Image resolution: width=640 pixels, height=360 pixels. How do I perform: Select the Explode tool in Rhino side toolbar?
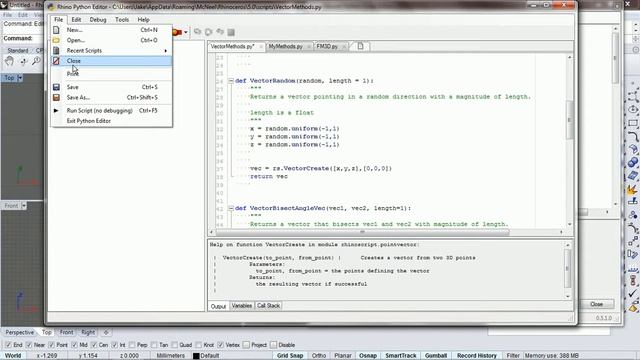tap(633, 189)
